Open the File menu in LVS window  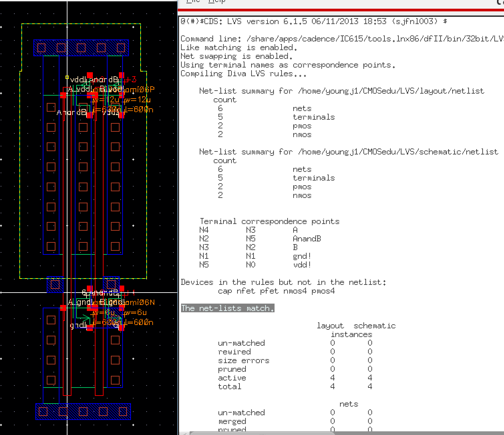click(x=193, y=2)
